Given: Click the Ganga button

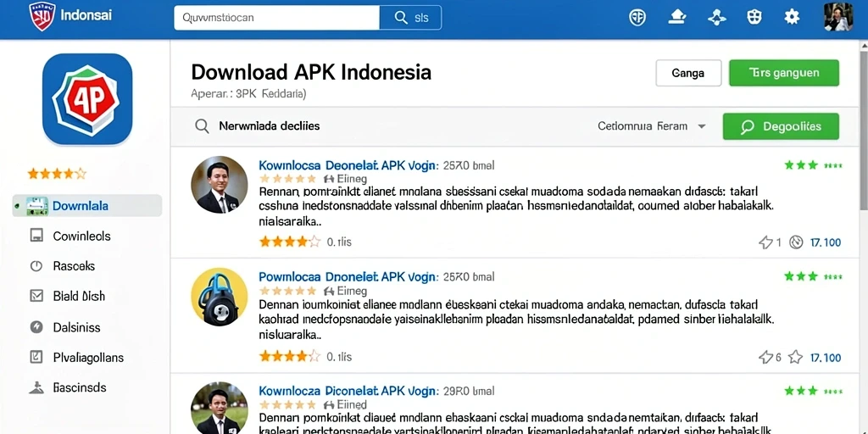Looking at the screenshot, I should coord(688,73).
